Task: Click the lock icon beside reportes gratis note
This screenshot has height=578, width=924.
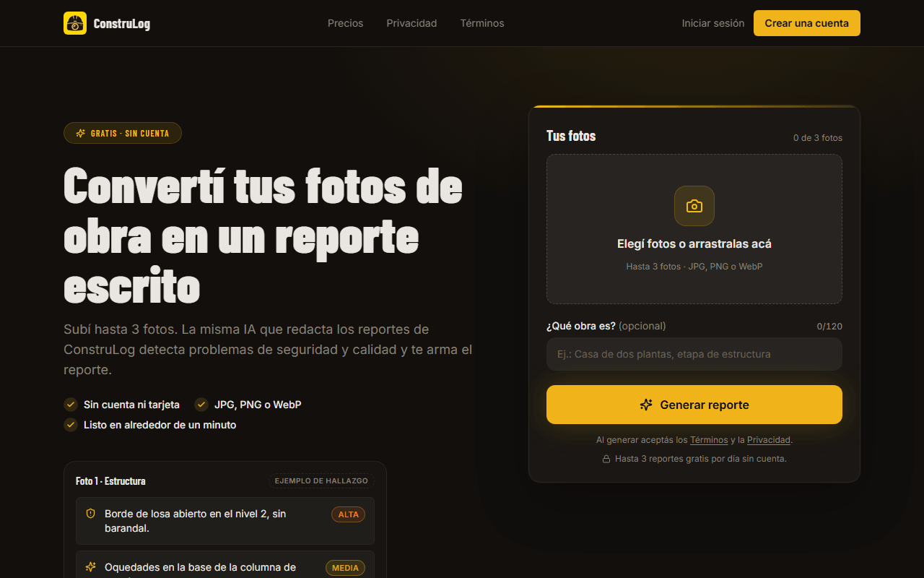Action: click(606, 459)
